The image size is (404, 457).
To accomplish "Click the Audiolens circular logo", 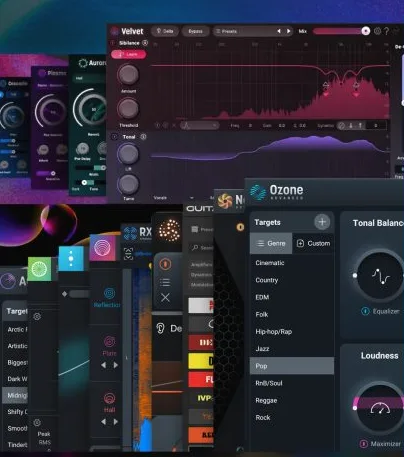I will [7, 281].
